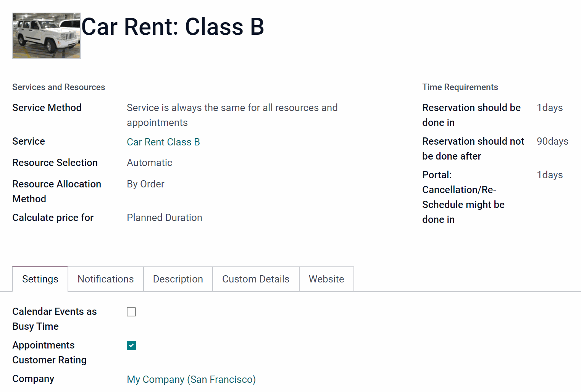Toggle the Calendar Events as Busy Time checkbox
This screenshot has height=392, width=581.
[x=131, y=312]
